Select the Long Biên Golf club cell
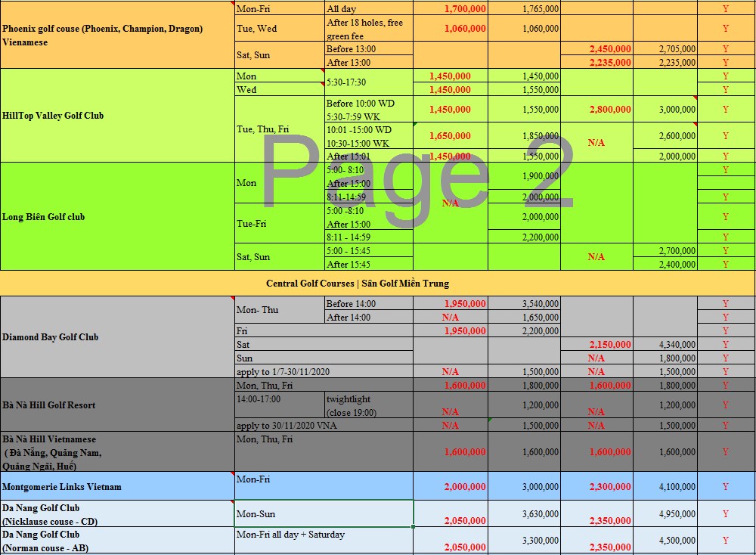Viewport: 756px width, 555px height. click(117, 216)
